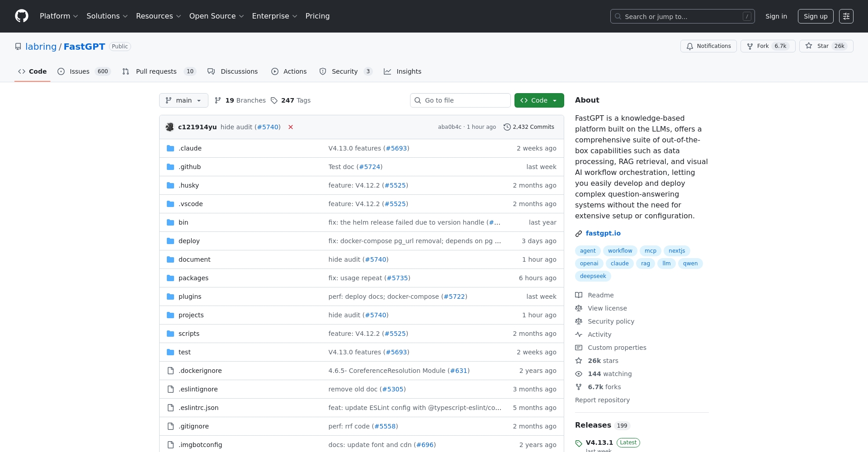Click the Fork icon button
Screen dimensions: 868x452
click(x=750, y=46)
